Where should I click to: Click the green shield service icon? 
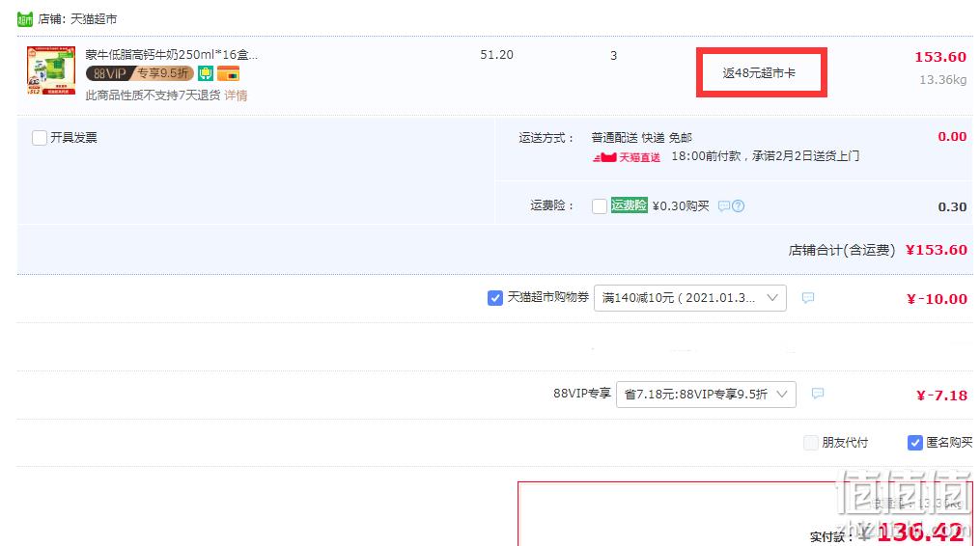[206, 73]
